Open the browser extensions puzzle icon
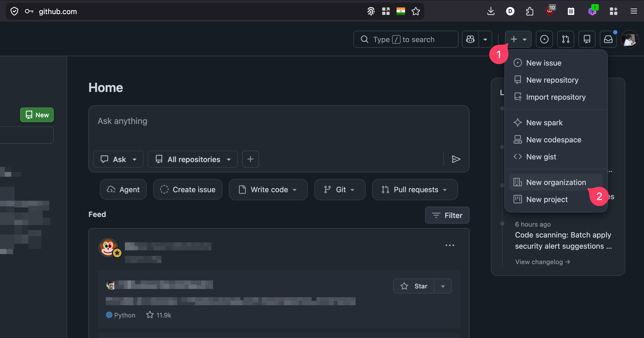 click(x=530, y=11)
